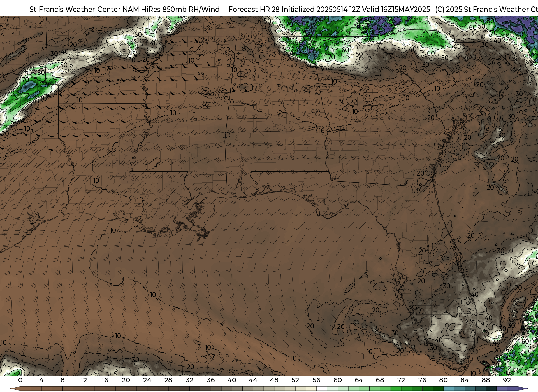Click the '44' label on the color scale
538x392 pixels.
pyautogui.click(x=253, y=380)
